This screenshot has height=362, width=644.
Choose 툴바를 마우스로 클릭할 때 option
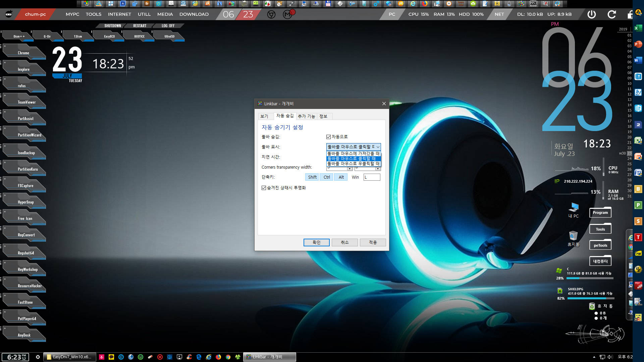pyautogui.click(x=354, y=159)
